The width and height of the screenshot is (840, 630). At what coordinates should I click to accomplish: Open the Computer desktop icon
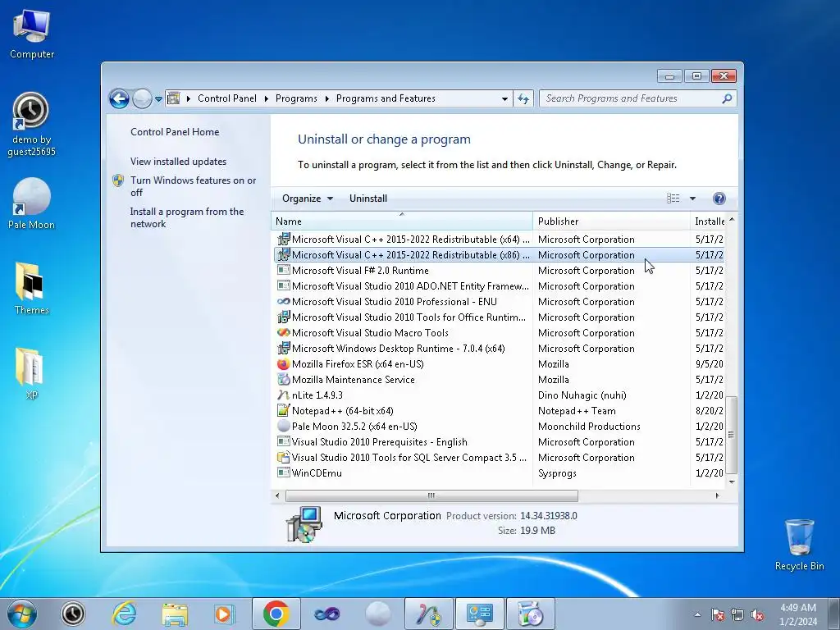coord(32,34)
